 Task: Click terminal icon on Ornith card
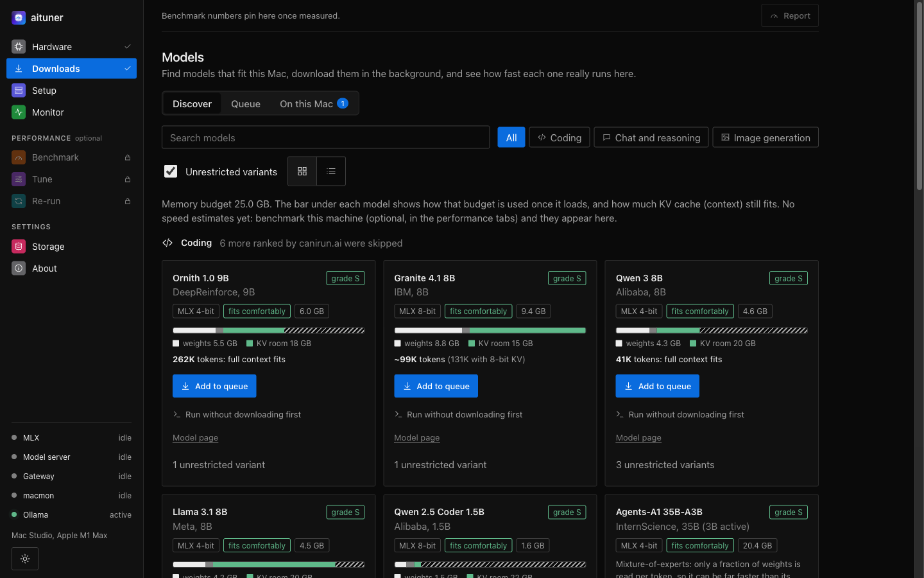click(x=176, y=414)
